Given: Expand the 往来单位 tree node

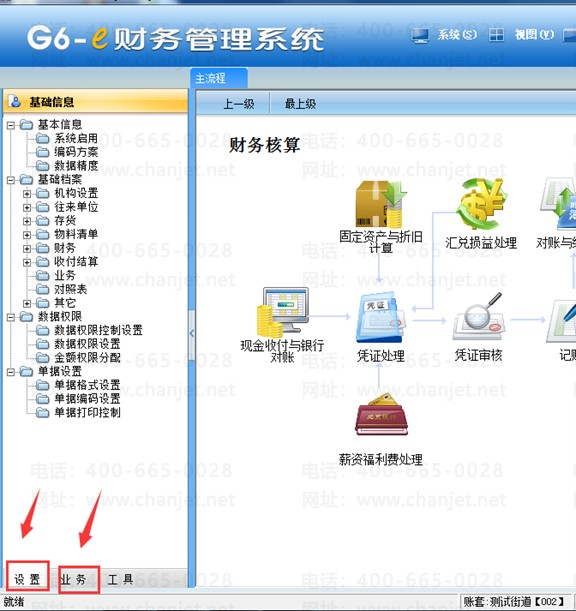Looking at the screenshot, I should coord(27,207).
